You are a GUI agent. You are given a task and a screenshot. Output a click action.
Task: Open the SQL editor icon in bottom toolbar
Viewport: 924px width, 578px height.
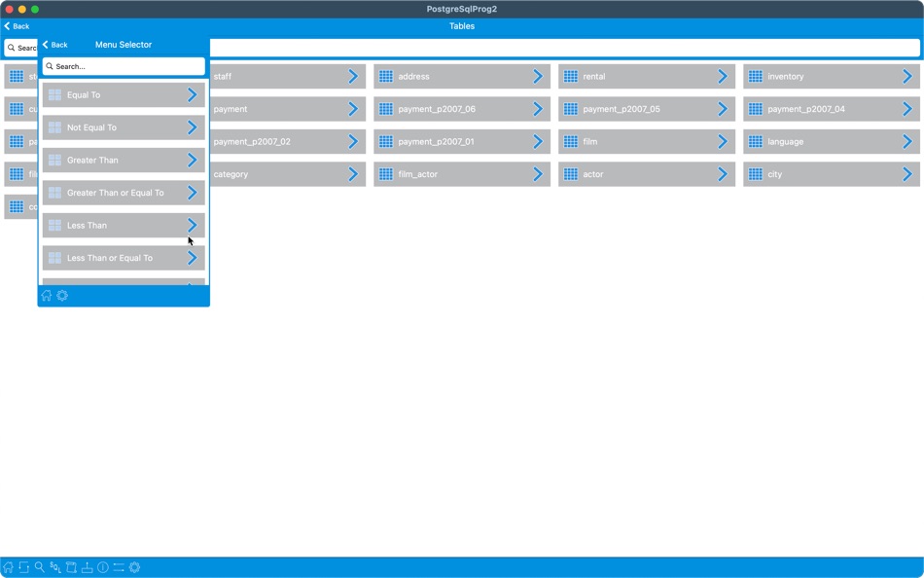point(54,567)
